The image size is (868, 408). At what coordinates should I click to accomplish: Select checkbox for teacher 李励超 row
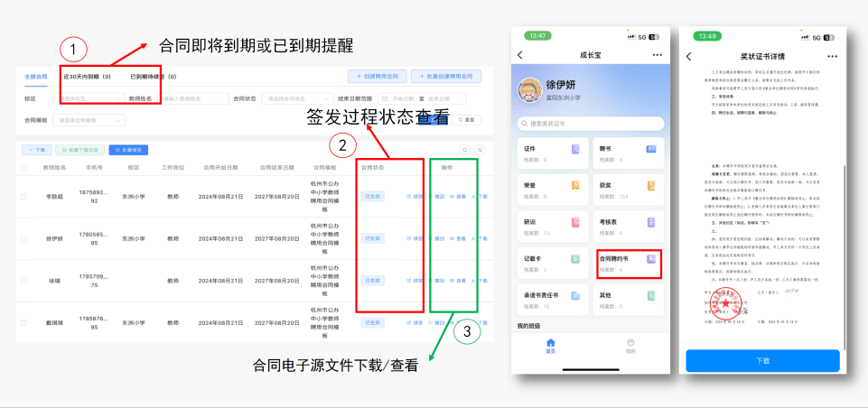24,196
